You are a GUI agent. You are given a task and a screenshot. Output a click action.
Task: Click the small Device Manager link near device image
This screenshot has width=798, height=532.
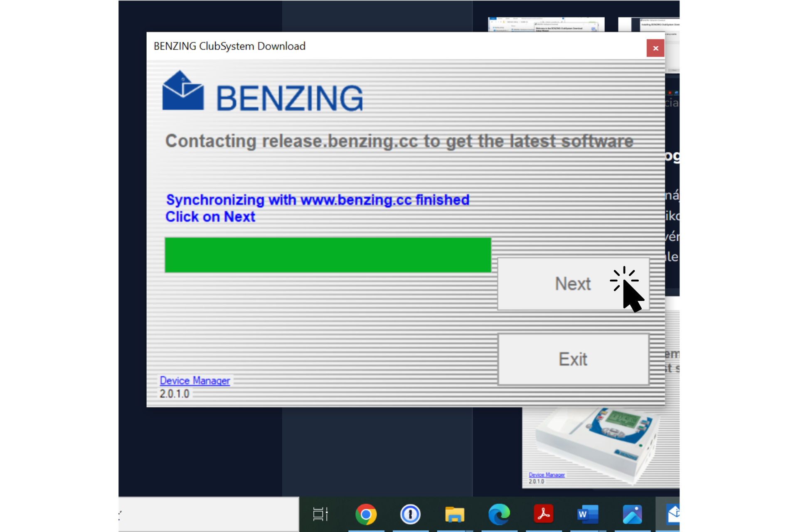click(547, 475)
